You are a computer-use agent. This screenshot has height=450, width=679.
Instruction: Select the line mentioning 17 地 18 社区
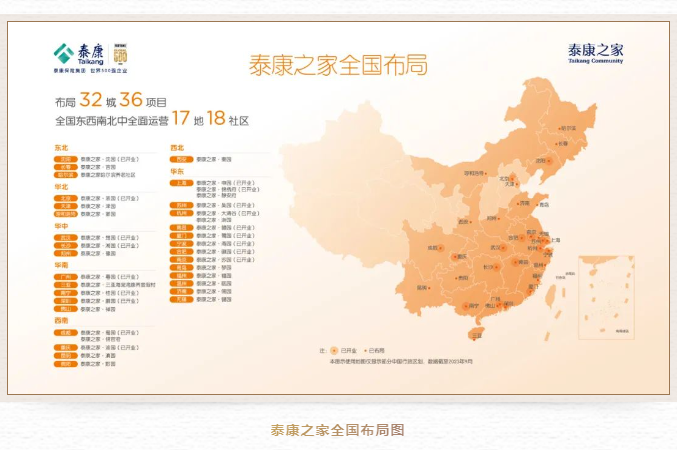click(152, 119)
